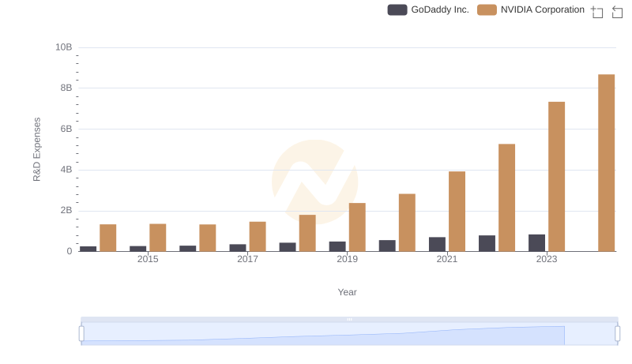Select the NVIDIA bar for 2021

pyautogui.click(x=457, y=211)
